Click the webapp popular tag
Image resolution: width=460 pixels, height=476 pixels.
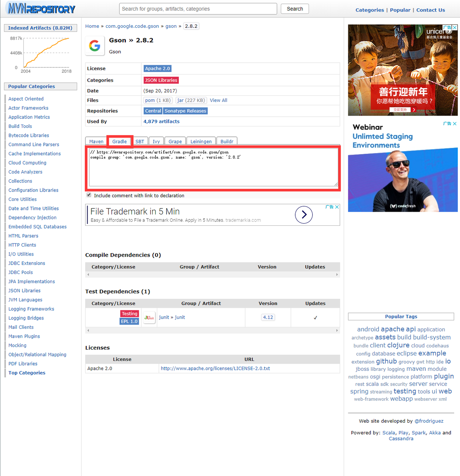point(401,399)
